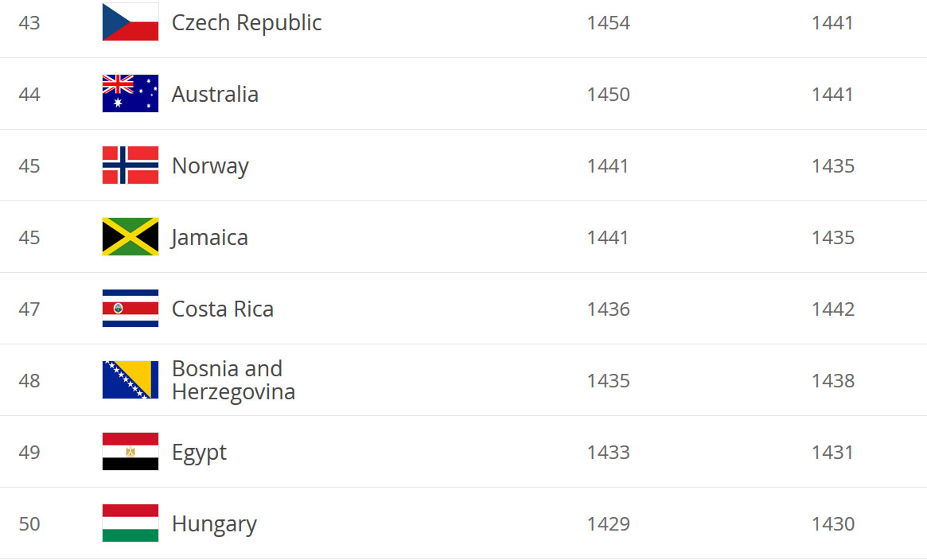Screen dimensions: 927x560
Task: Click the Australia flag icon
Action: click(x=130, y=93)
